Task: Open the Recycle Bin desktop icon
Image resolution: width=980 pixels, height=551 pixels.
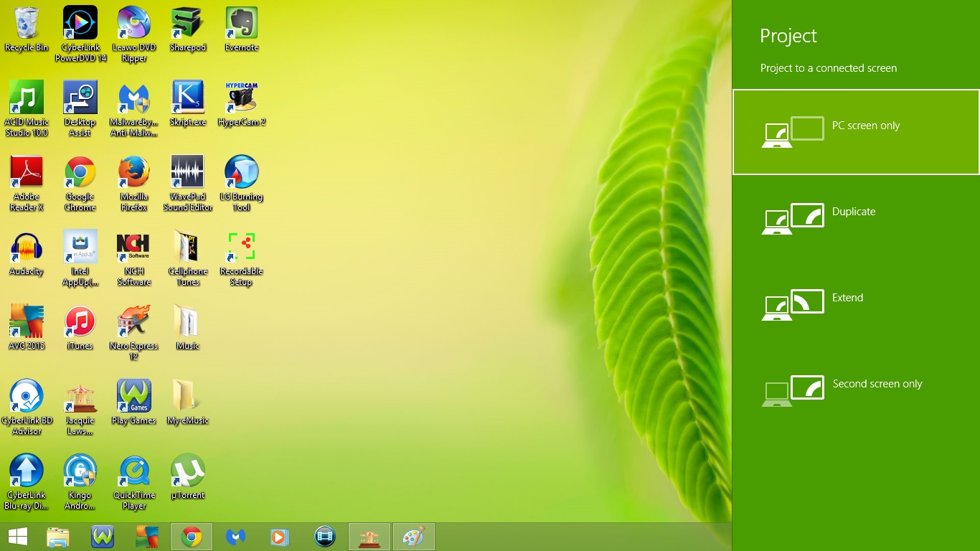Action: tap(27, 29)
